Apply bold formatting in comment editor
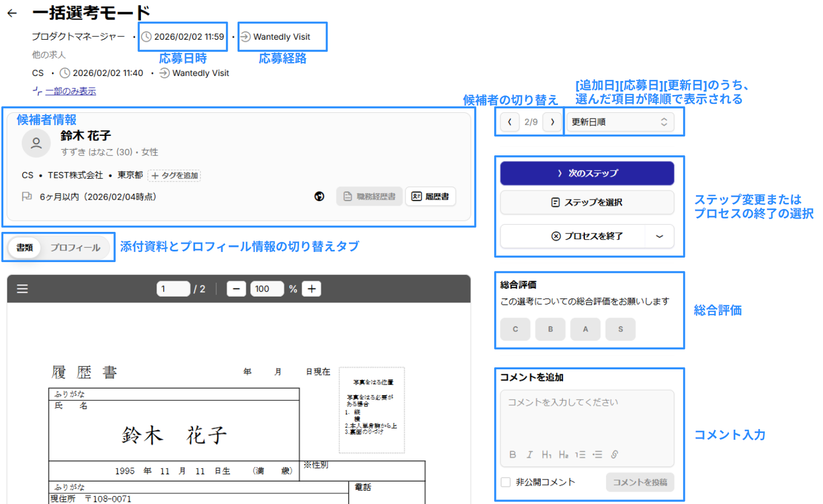Image resolution: width=823 pixels, height=504 pixels. coord(512,455)
